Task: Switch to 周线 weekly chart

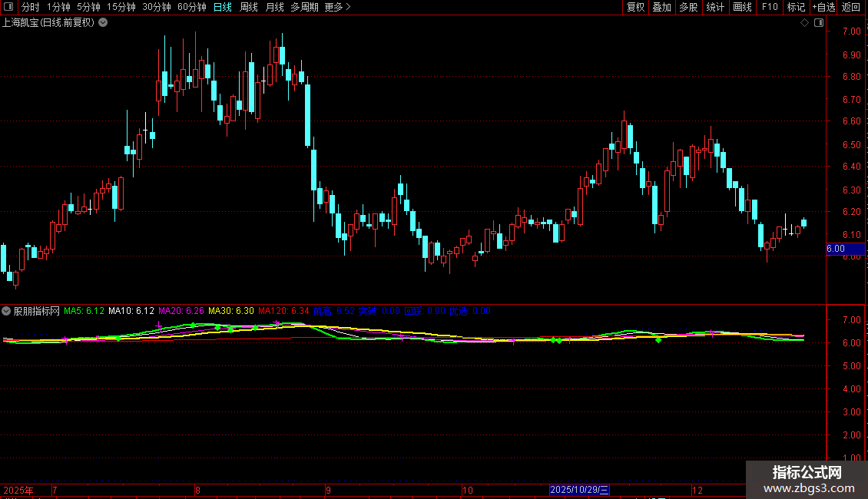Action: (x=249, y=7)
